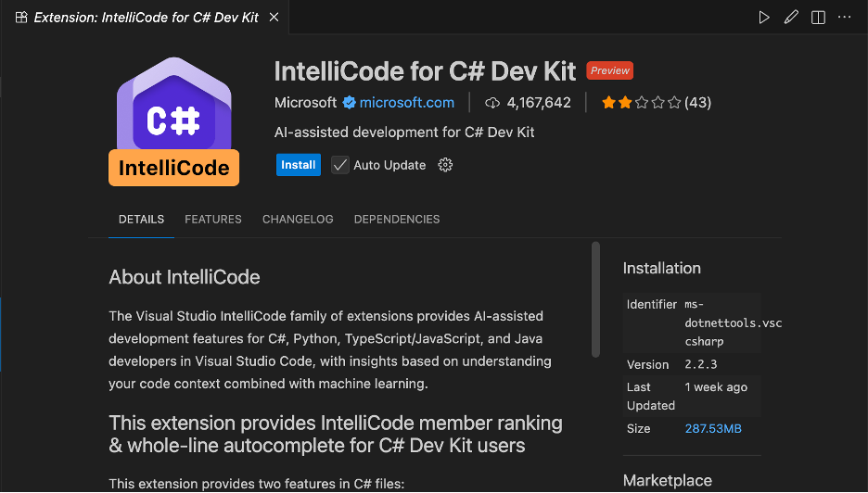Click the details pane vertical scrollbar

tap(595, 299)
